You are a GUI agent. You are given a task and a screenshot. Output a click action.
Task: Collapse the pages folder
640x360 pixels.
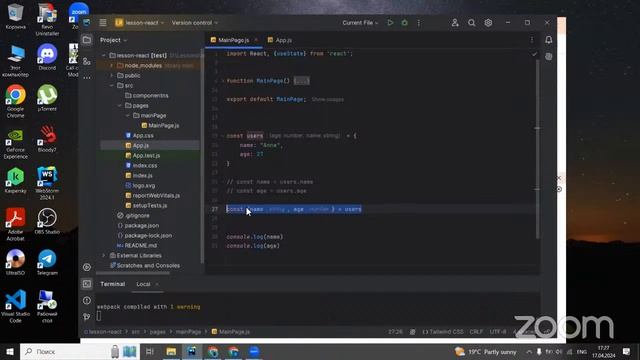pos(120,106)
